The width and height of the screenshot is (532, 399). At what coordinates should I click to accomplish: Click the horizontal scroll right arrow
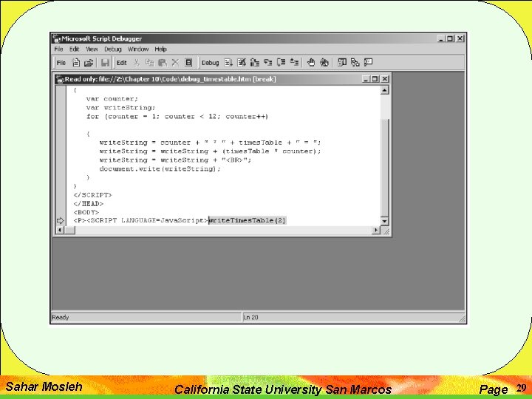[x=376, y=230]
